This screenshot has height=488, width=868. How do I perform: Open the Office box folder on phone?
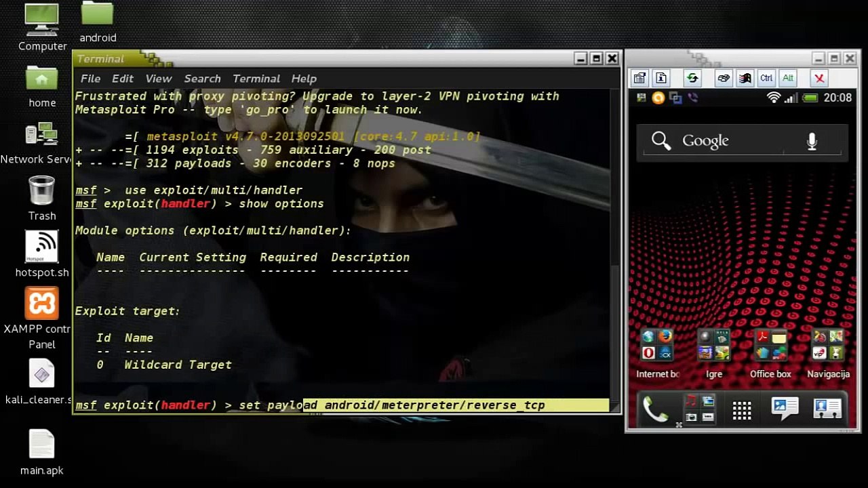771,346
